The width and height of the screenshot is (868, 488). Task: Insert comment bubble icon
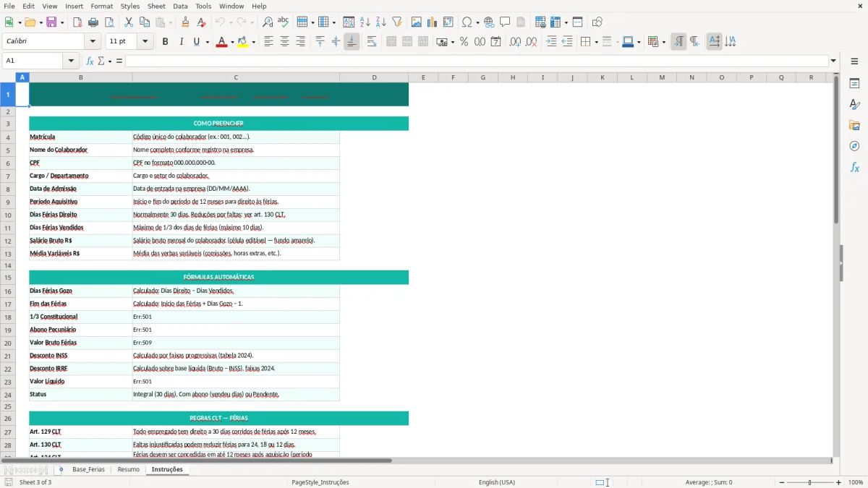(505, 22)
